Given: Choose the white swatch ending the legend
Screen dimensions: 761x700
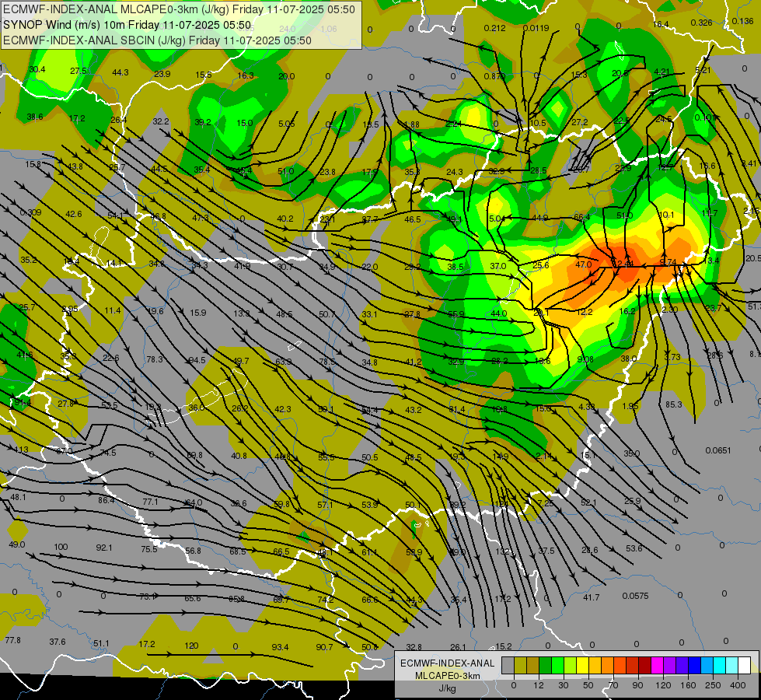Looking at the screenshot, I should point(744,665).
